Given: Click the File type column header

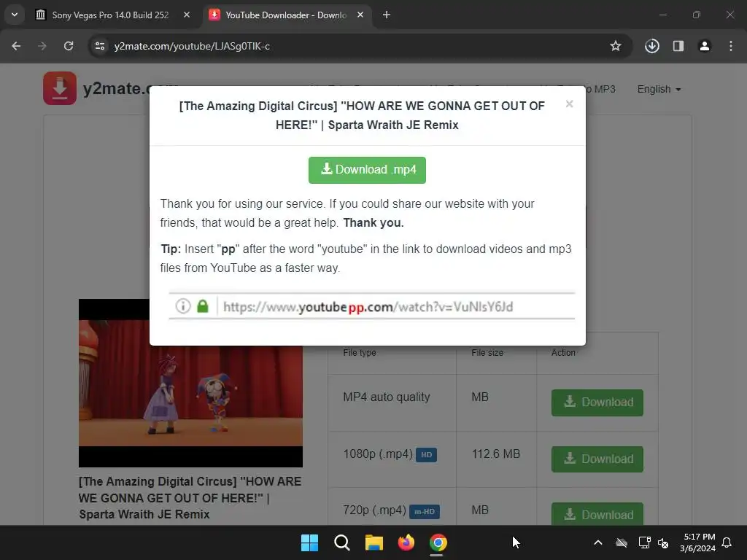Looking at the screenshot, I should [360, 353].
